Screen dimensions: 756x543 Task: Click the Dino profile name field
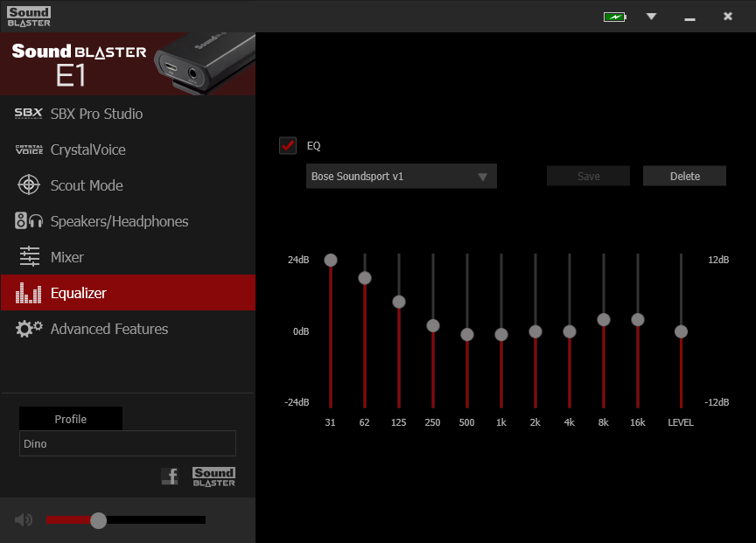pos(128,443)
